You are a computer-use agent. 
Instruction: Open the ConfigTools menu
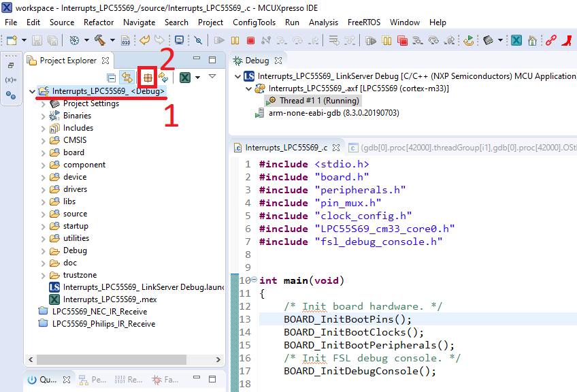click(254, 22)
